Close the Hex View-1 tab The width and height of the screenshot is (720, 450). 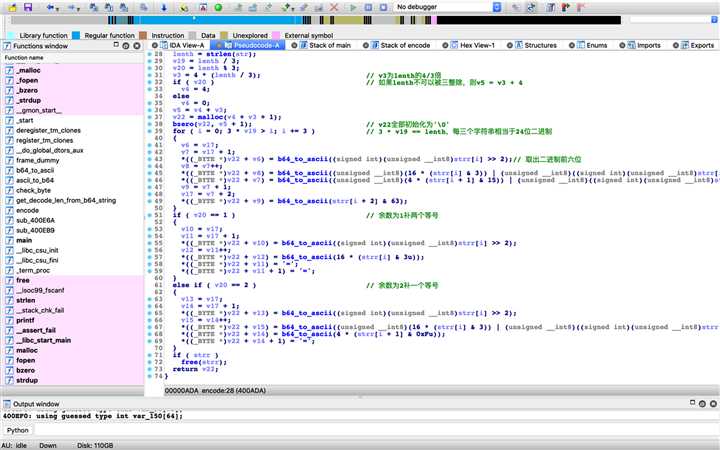click(445, 45)
